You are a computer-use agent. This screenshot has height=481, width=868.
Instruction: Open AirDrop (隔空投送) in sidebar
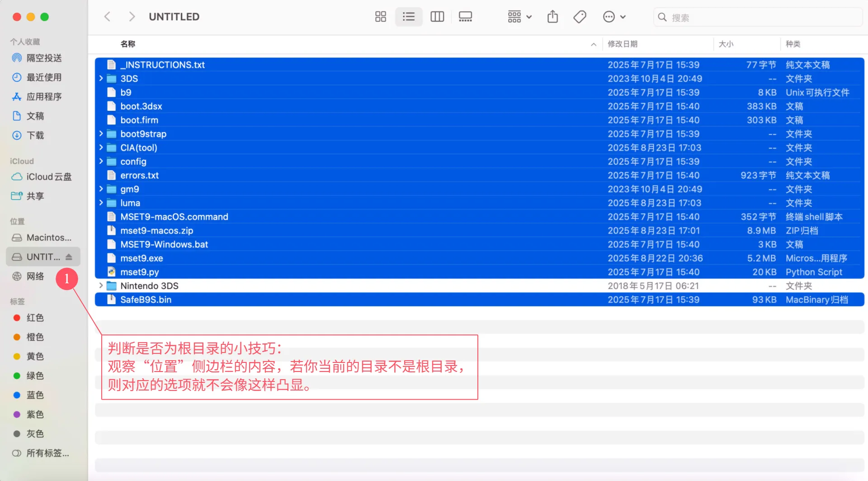pos(44,58)
